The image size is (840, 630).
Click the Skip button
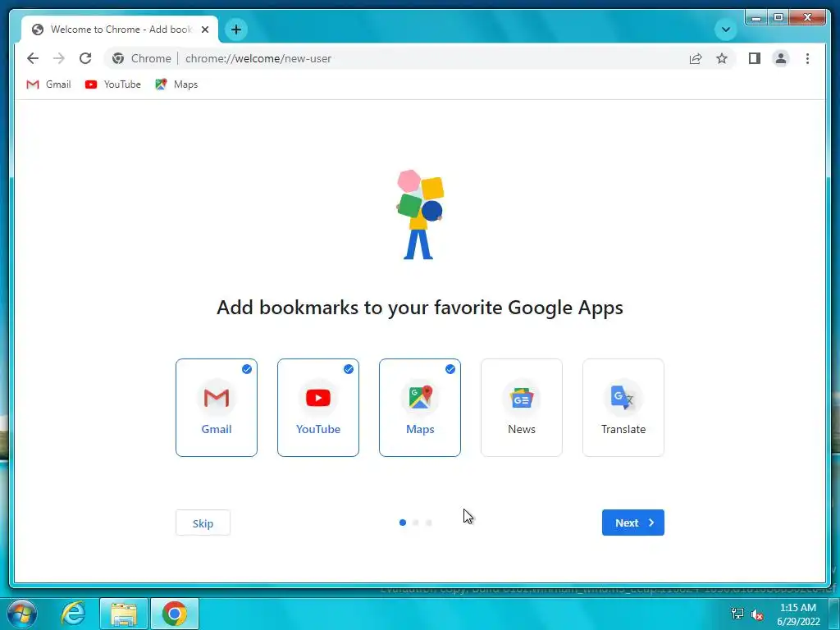[203, 523]
